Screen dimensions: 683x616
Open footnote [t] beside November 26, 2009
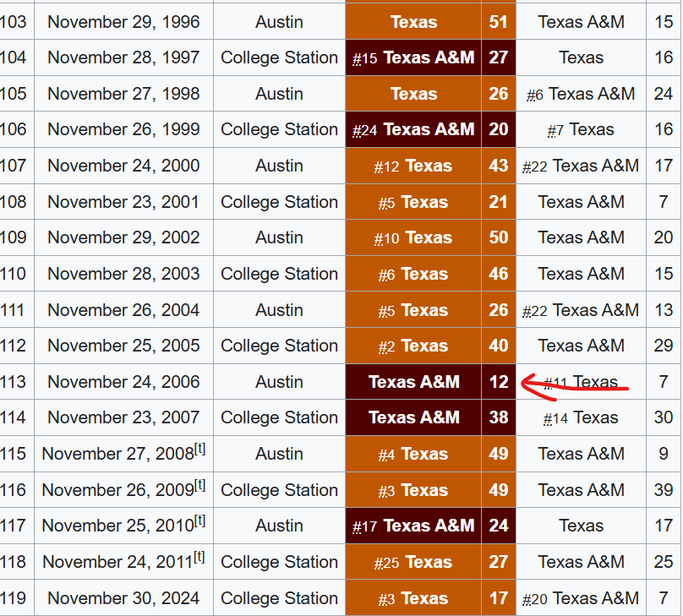click(x=199, y=486)
